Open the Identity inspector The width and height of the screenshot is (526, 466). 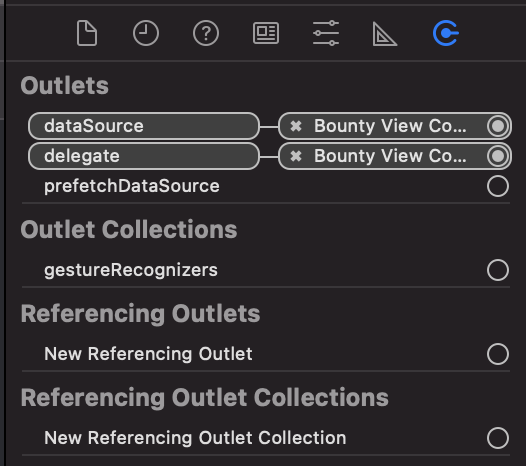pyautogui.click(x=266, y=33)
